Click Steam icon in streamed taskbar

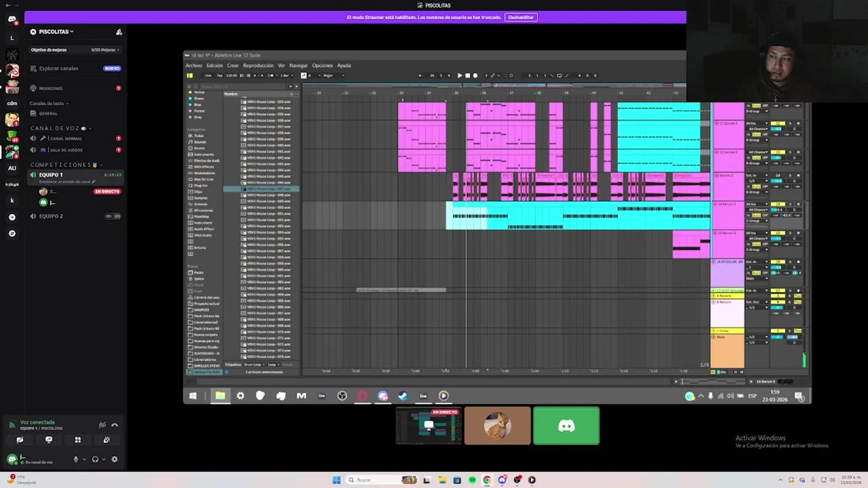pyautogui.click(x=403, y=396)
